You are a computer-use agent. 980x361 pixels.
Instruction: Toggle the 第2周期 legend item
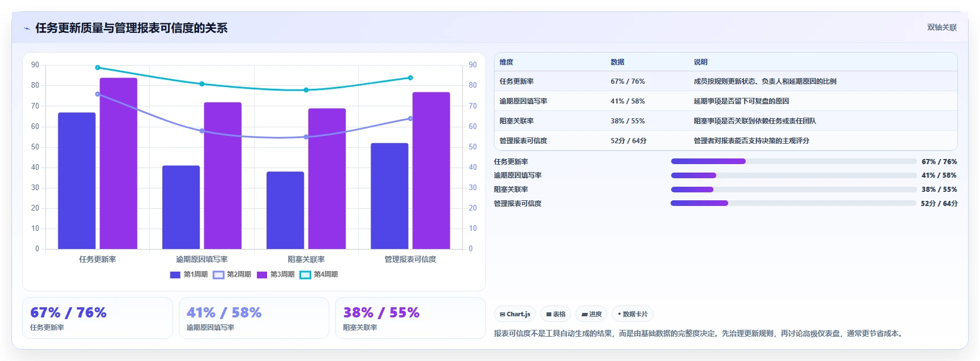click(232, 274)
